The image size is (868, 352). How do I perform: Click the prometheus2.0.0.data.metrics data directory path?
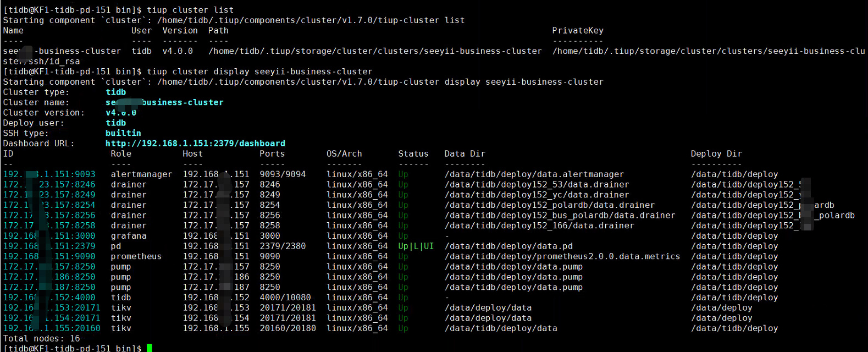(x=562, y=256)
